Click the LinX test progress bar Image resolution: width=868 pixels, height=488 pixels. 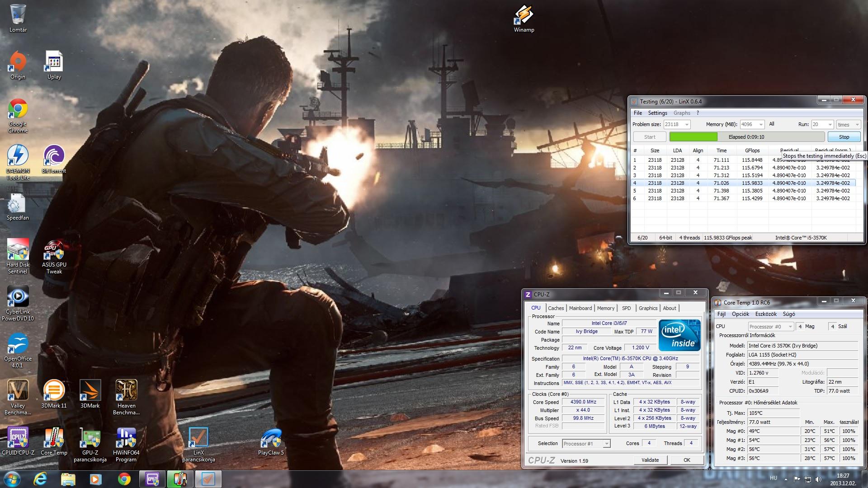pos(747,137)
